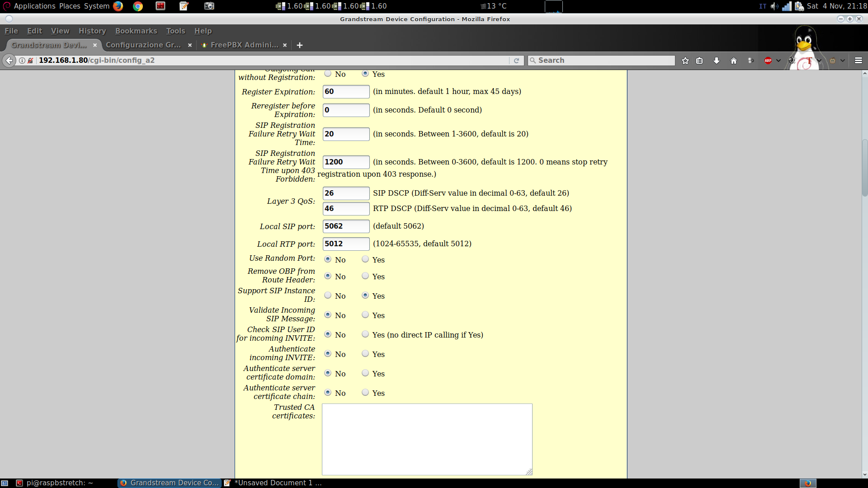This screenshot has width=868, height=488.
Task: Expand the Adblock Plus dropdown arrow
Action: click(778, 61)
